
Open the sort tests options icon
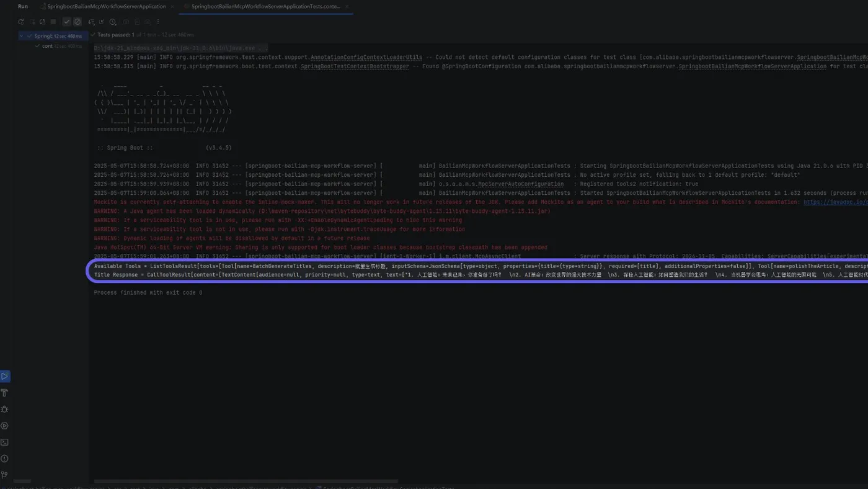point(91,22)
